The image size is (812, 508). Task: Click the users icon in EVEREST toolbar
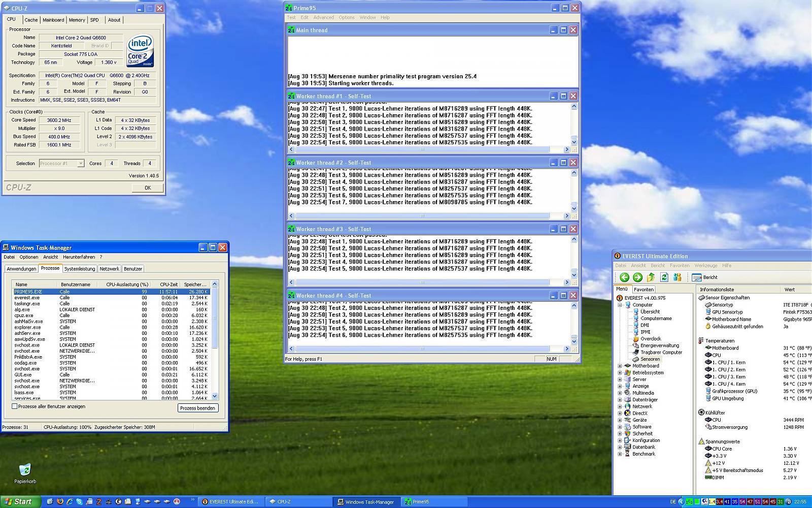coord(677,277)
